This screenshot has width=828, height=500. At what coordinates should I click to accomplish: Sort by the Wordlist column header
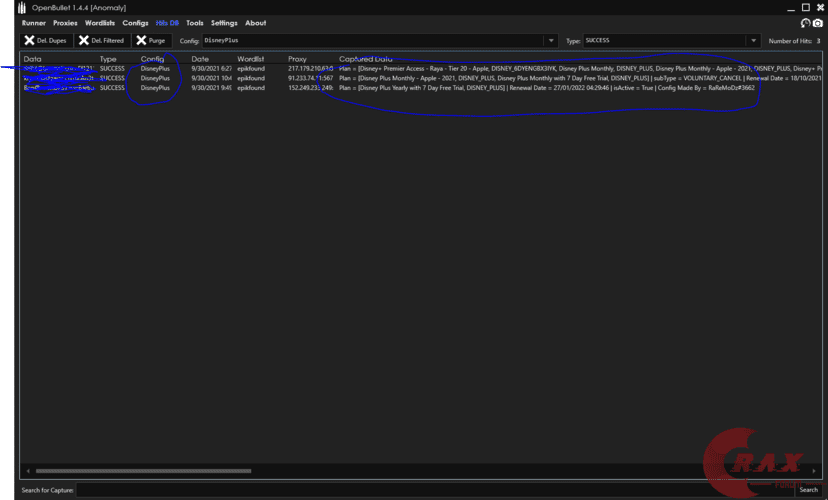point(250,59)
